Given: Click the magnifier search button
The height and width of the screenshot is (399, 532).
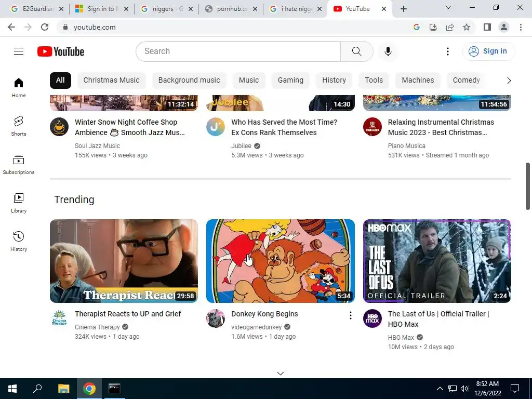Looking at the screenshot, I should 356,51.
